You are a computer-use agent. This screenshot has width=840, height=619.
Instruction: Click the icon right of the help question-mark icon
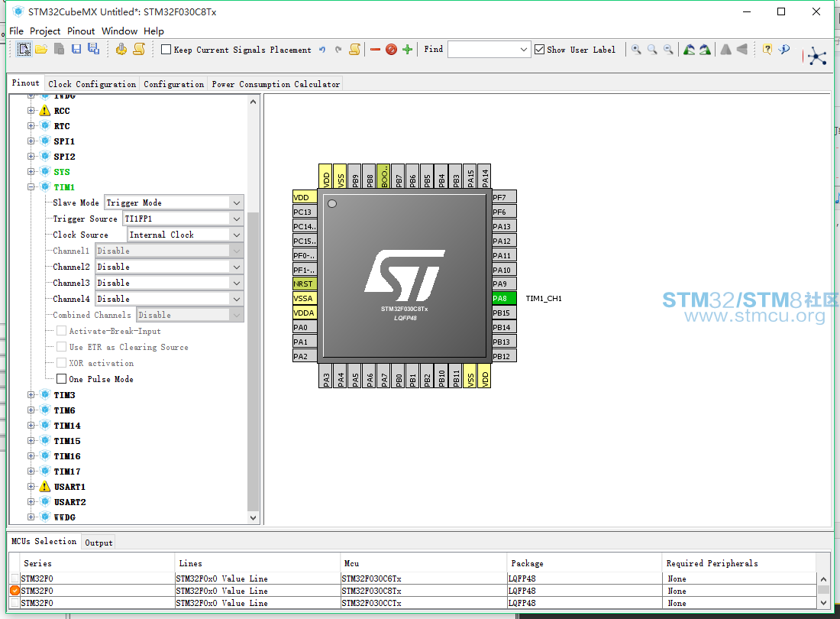[x=784, y=50]
